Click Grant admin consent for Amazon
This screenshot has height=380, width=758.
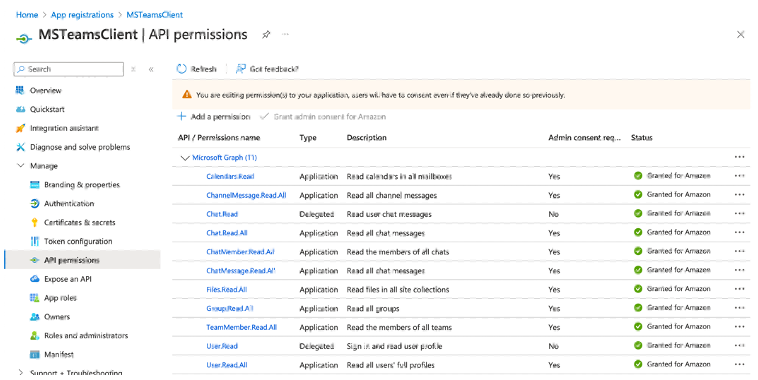(323, 117)
